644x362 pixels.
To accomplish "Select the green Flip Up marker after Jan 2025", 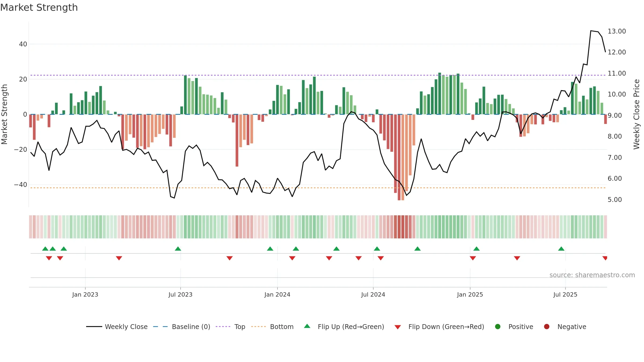I will pos(477,249).
